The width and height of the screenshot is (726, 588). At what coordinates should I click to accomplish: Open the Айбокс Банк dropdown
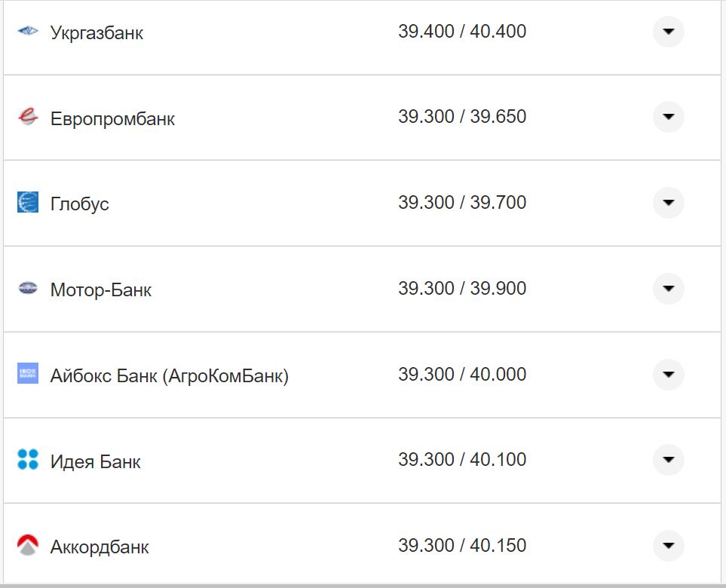pos(668,374)
